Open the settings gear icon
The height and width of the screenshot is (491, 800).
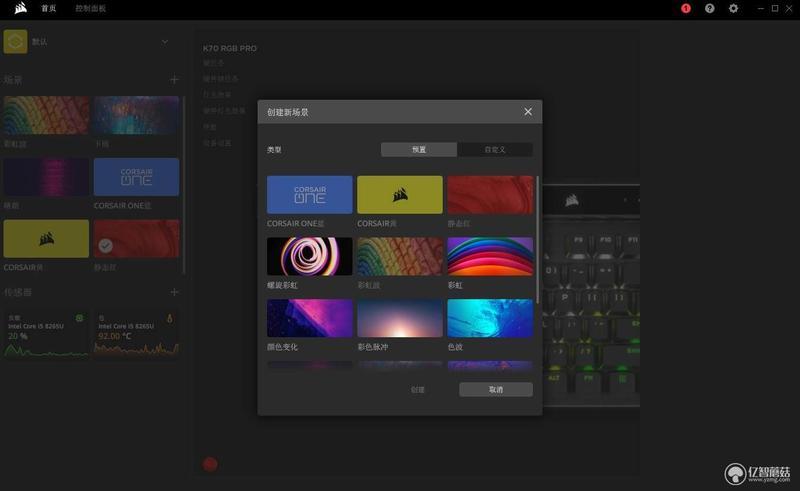click(x=733, y=8)
